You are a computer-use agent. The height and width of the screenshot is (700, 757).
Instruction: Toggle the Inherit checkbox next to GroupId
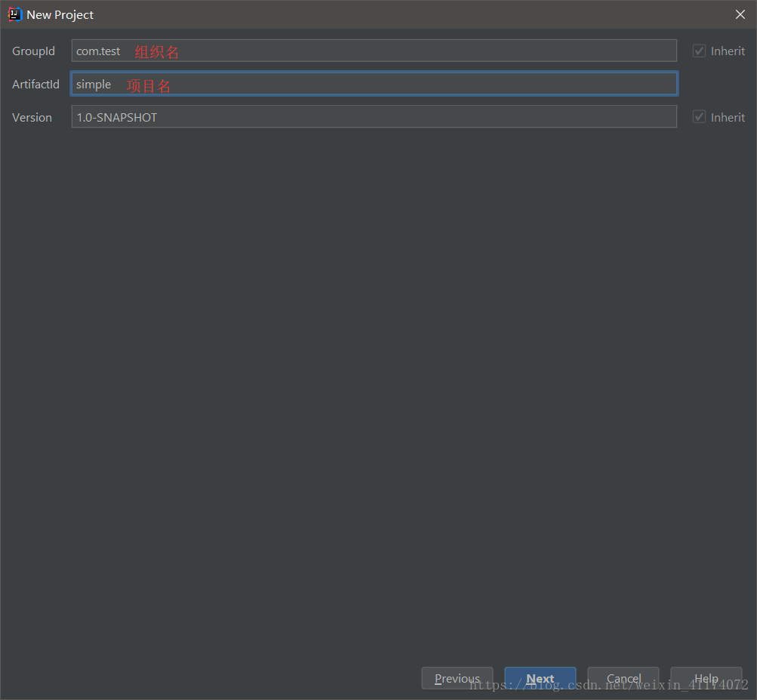[x=699, y=51]
